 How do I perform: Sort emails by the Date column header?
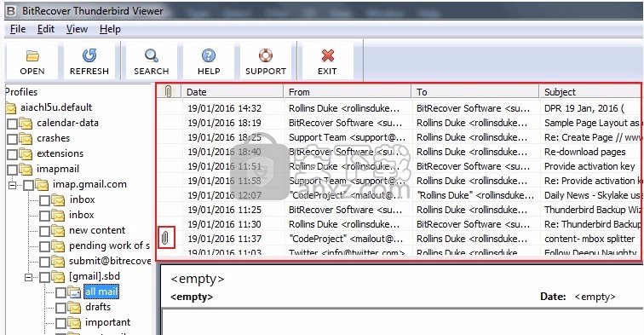click(x=233, y=92)
